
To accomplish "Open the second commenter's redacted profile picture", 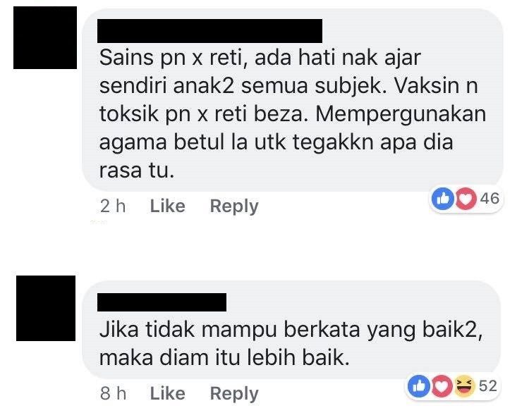I will point(46,308).
